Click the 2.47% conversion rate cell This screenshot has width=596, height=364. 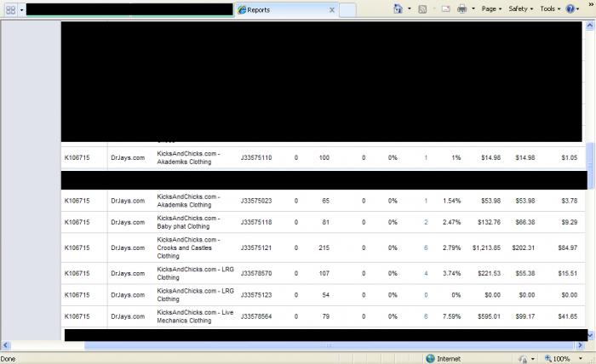451,222
